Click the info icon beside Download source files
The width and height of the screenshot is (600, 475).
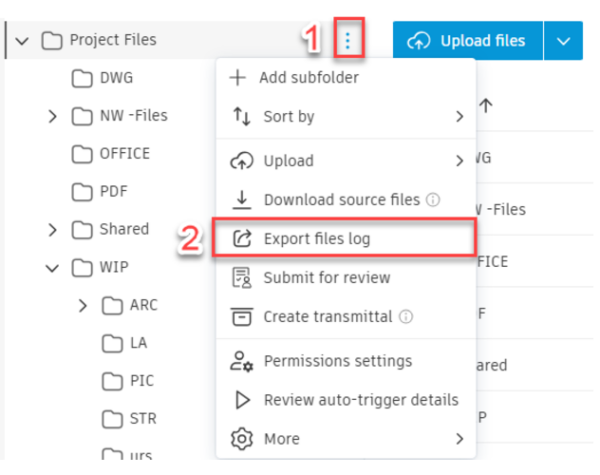[433, 200]
